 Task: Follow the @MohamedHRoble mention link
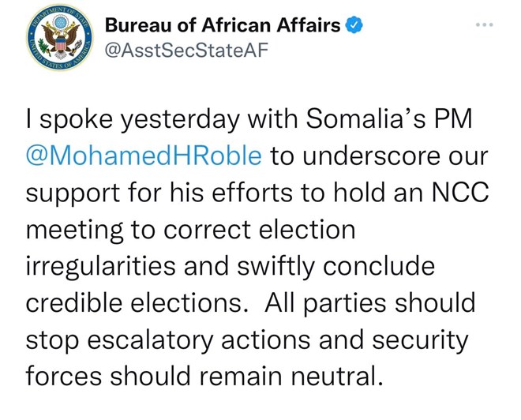click(x=144, y=156)
